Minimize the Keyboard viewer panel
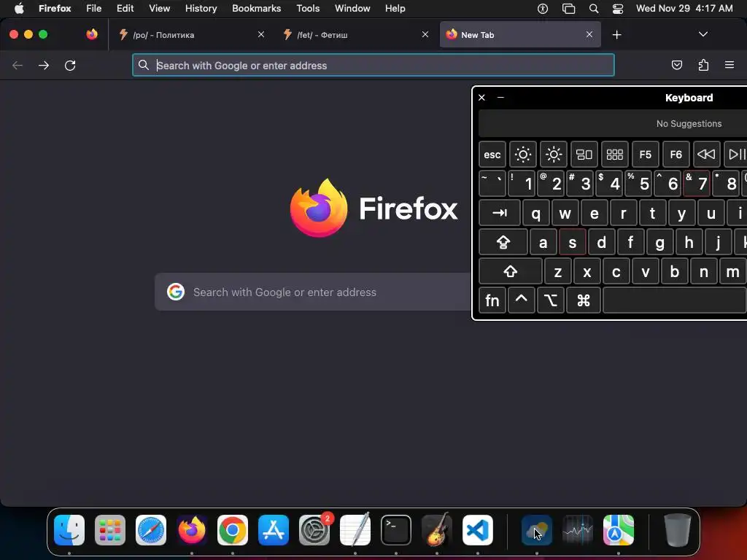 500,98
